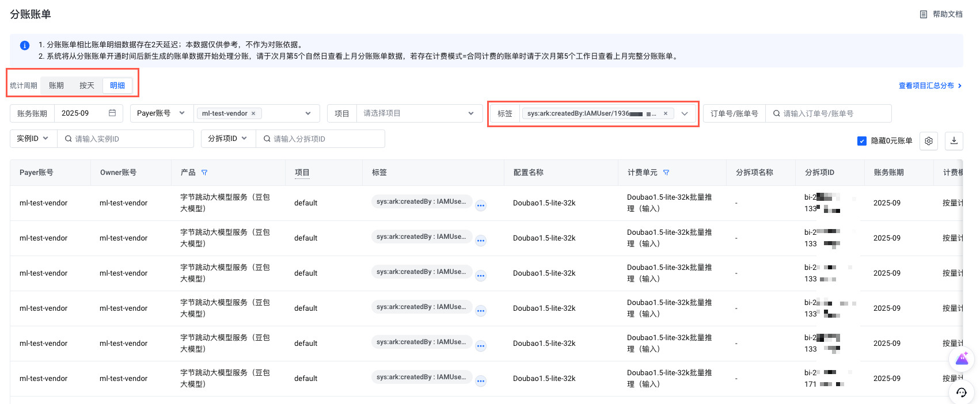Open the 查看项目汇总分布 link
Image resolution: width=980 pixels, height=404 pixels.
pos(929,86)
